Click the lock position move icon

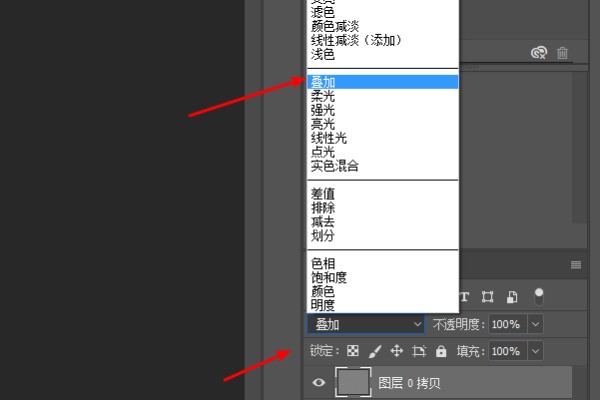pos(396,352)
